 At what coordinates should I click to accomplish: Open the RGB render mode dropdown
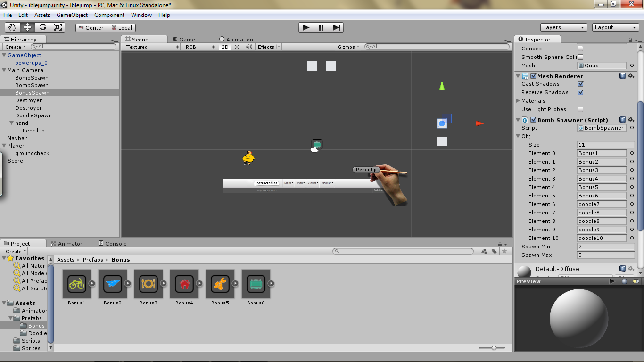200,47
